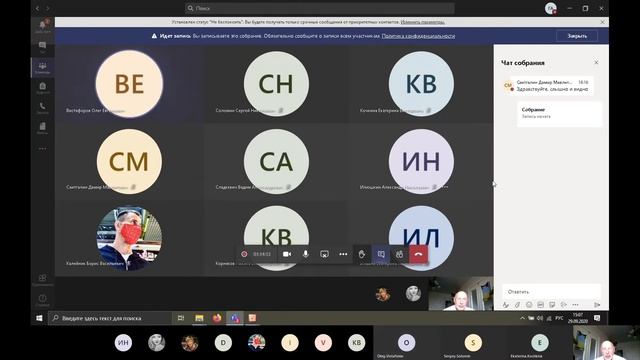The image size is (640, 360).
Task: Select the СН participant tile
Action: tap(276, 84)
